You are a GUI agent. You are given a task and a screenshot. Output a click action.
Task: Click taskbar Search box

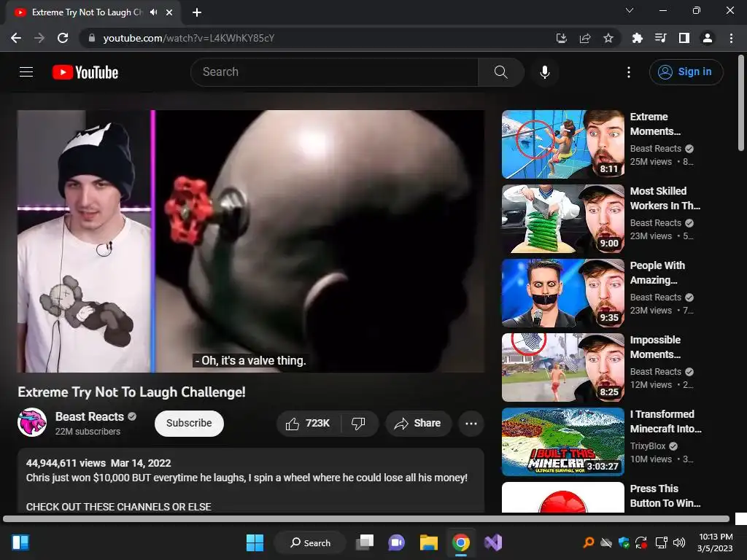tap(310, 542)
